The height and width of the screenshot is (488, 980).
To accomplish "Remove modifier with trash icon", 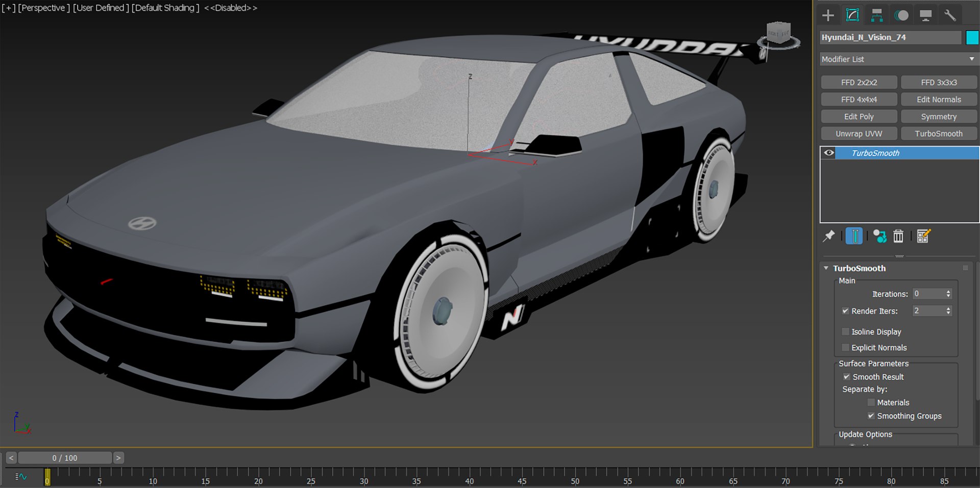I will [898, 236].
